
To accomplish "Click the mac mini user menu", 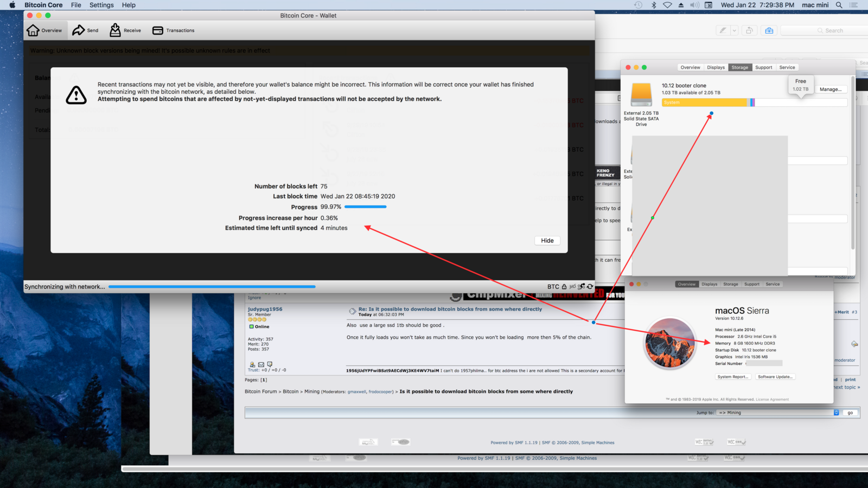I will click(815, 5).
